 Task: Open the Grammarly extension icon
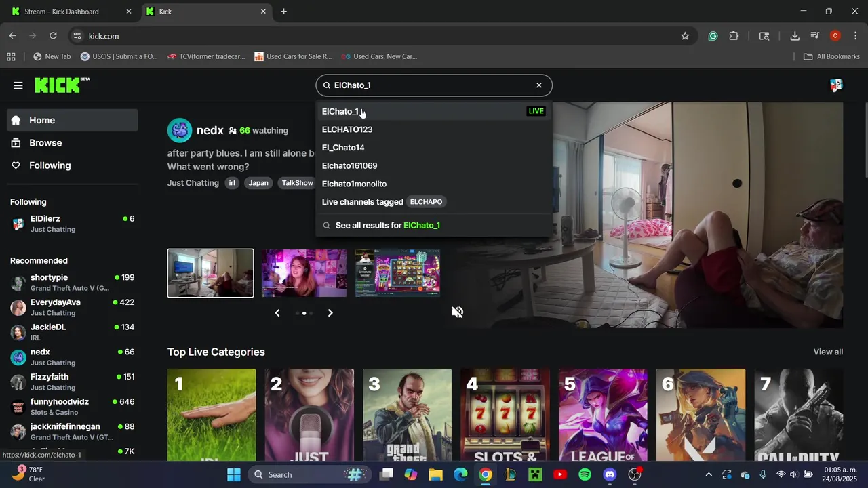[713, 36]
